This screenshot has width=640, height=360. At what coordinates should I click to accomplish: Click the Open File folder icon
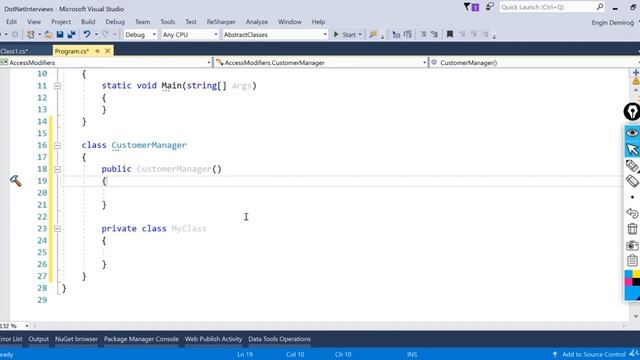pos(48,35)
